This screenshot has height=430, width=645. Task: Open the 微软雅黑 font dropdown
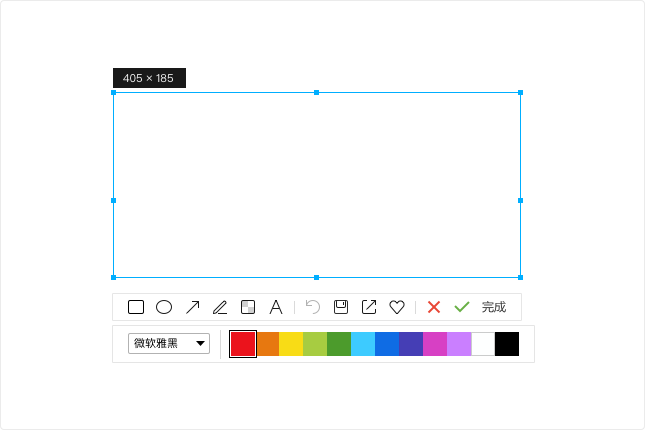pos(169,344)
